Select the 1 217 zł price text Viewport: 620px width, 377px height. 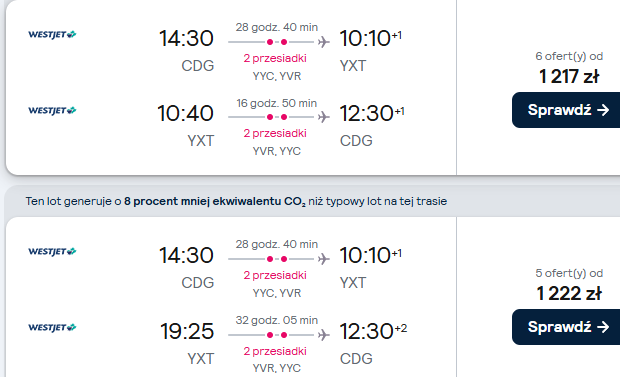point(569,76)
